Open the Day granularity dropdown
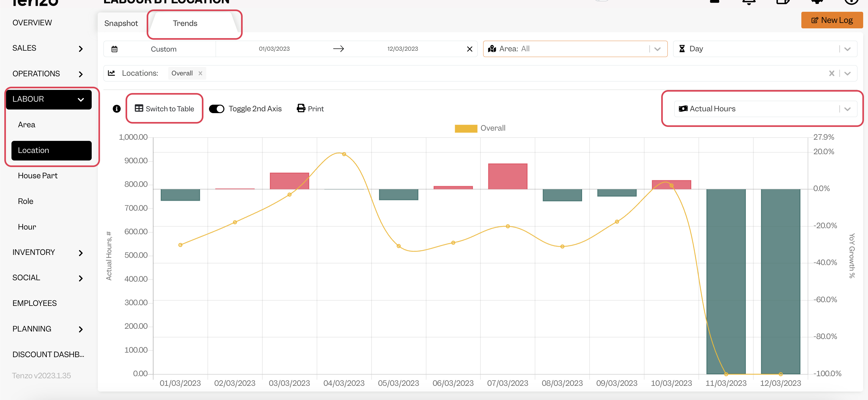868x400 pixels. [x=847, y=49]
